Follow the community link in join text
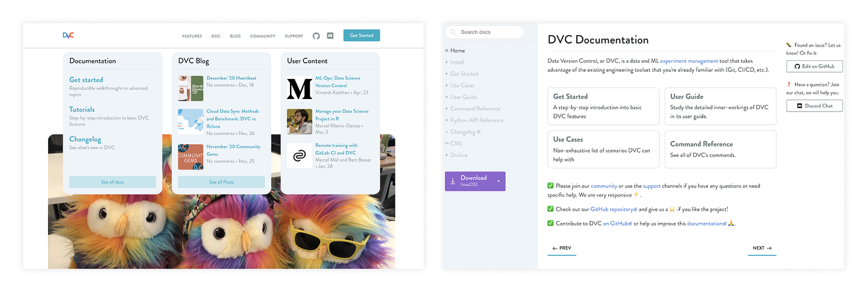868x292 pixels. (604, 186)
